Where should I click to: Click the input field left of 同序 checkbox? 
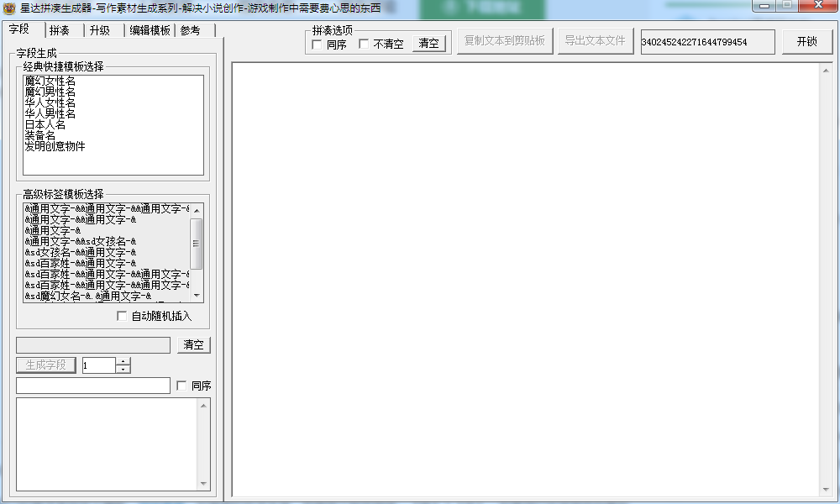(93, 386)
